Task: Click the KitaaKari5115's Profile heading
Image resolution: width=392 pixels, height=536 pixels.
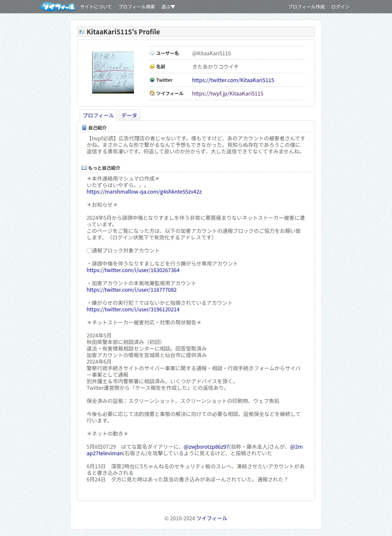Action: (123, 32)
